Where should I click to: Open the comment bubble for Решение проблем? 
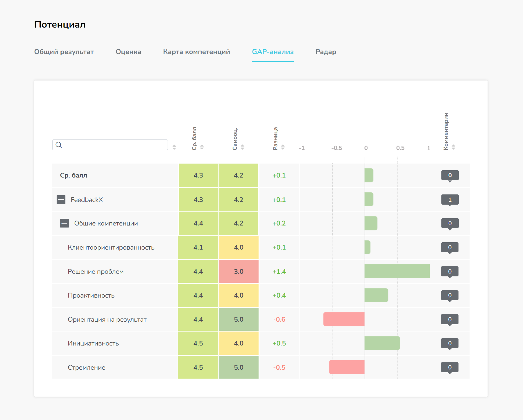click(450, 271)
